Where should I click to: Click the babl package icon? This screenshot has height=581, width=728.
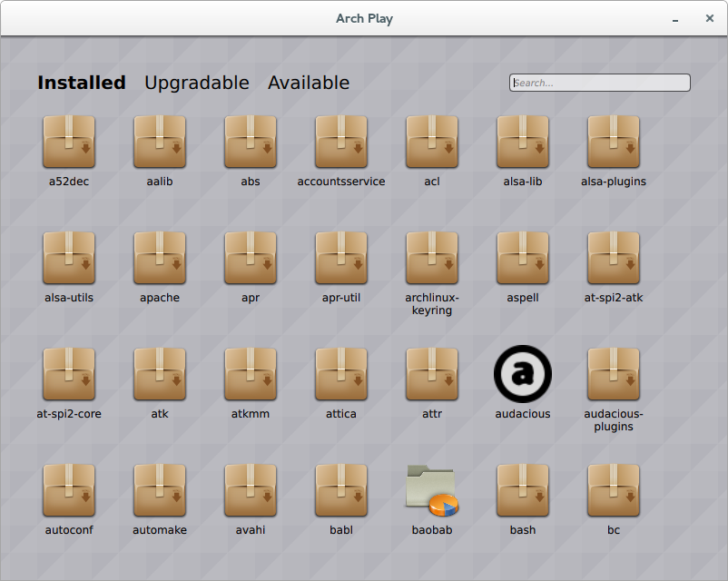coord(341,490)
